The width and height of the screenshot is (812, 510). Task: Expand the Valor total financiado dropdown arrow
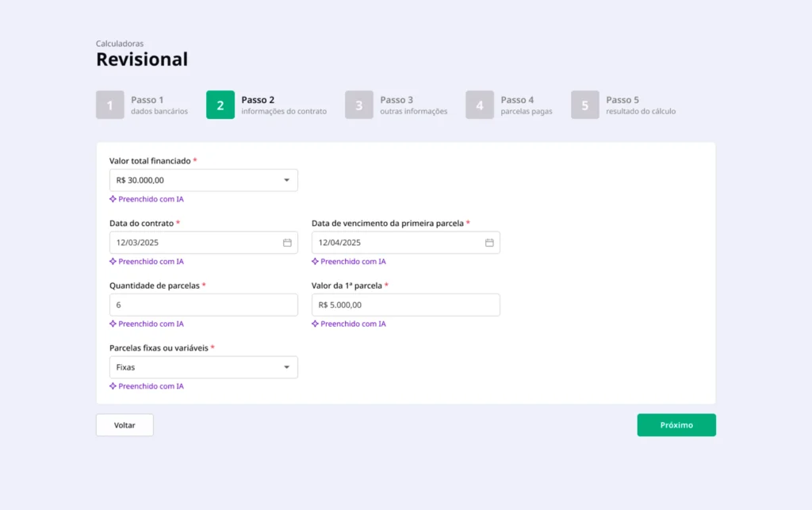point(286,180)
